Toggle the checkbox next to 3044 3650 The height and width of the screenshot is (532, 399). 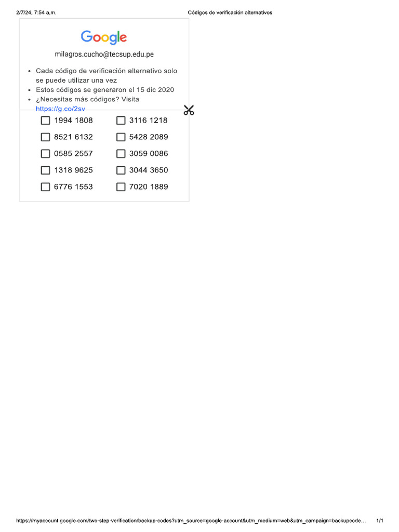121,170
